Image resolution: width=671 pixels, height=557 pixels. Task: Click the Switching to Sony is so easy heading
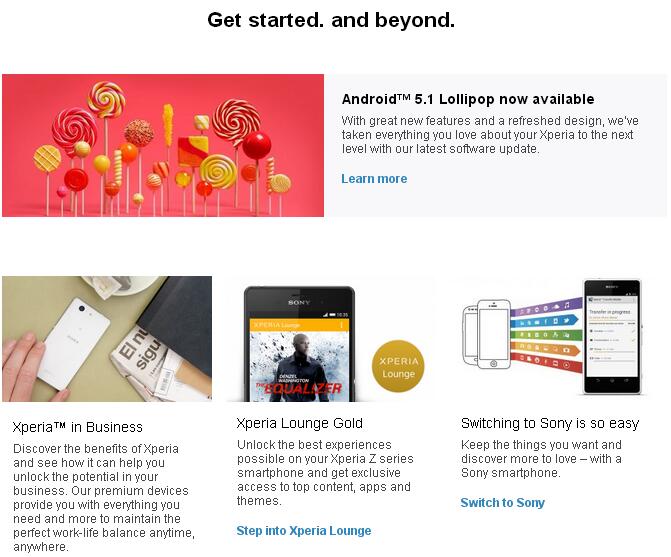coord(550,423)
